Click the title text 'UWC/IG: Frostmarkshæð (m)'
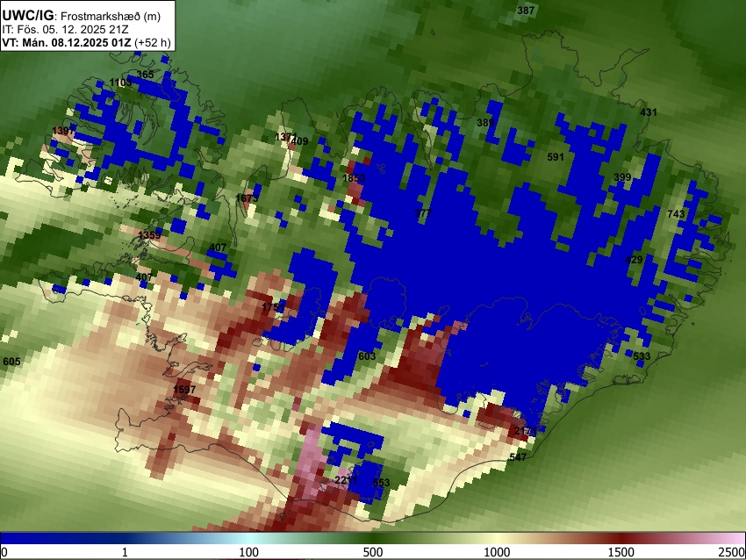746x560 pixels. pos(82,16)
